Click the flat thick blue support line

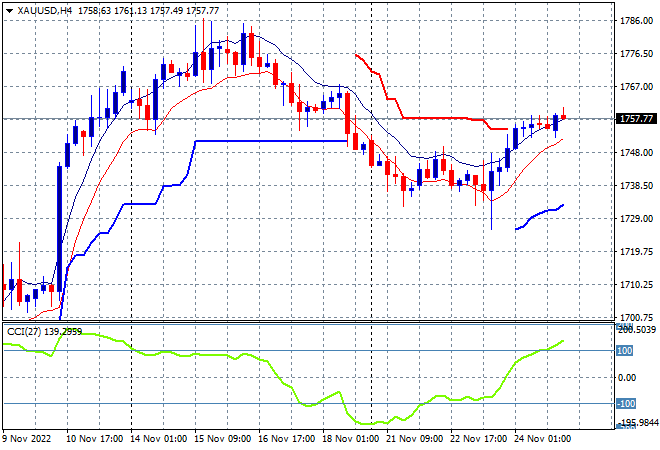pyautogui.click(x=271, y=141)
